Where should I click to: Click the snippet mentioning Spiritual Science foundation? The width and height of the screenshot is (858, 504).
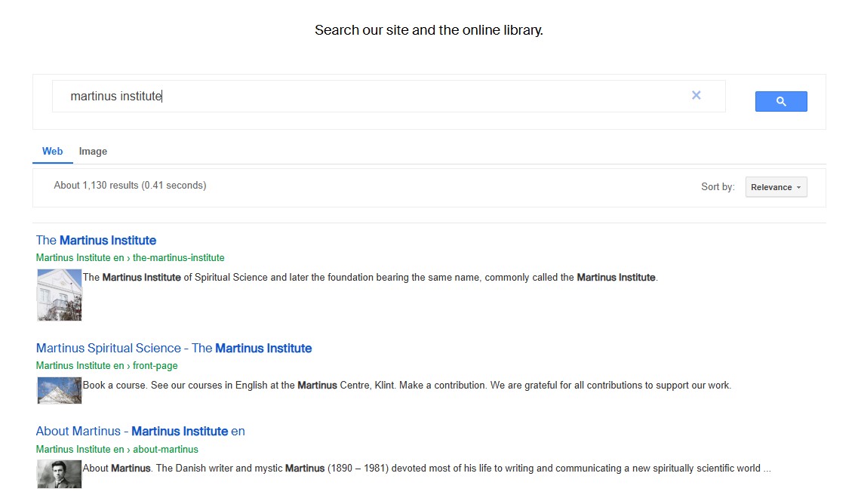370,278
